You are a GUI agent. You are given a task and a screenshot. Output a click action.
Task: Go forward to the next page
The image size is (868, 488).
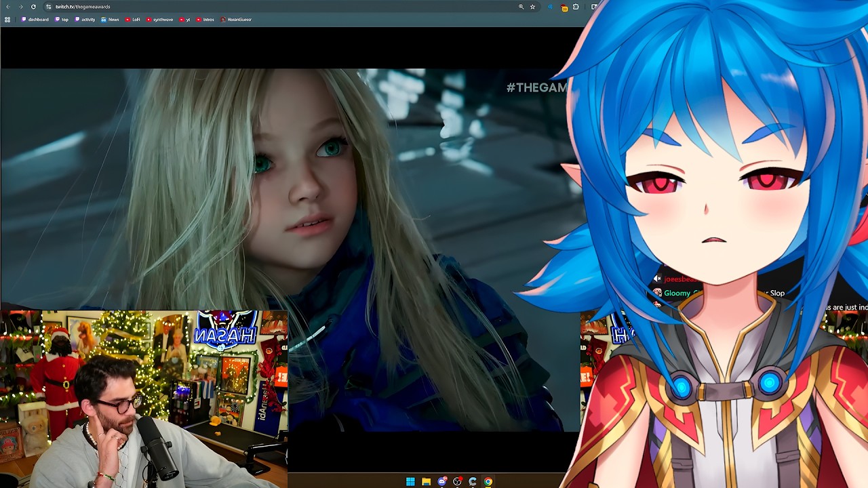click(20, 7)
